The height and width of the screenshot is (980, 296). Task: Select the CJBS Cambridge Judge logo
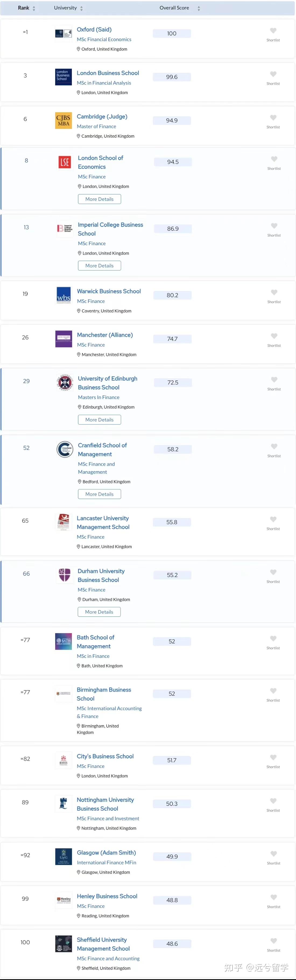pos(63,120)
